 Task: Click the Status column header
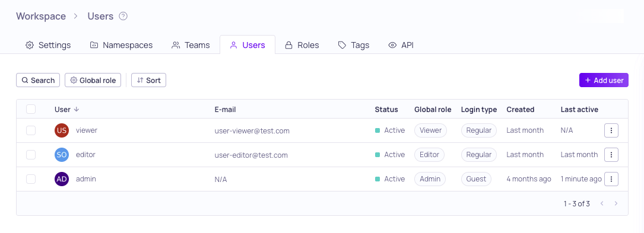point(386,110)
